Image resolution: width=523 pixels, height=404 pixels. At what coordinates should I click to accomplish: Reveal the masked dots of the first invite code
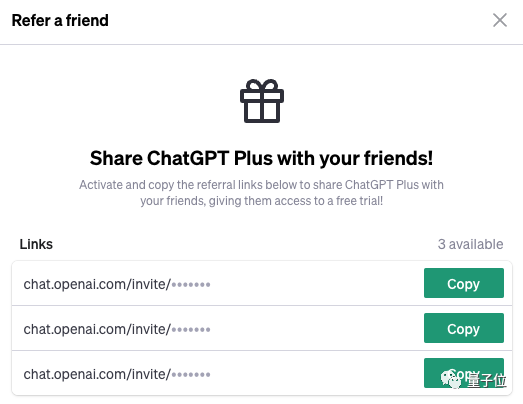click(x=191, y=285)
